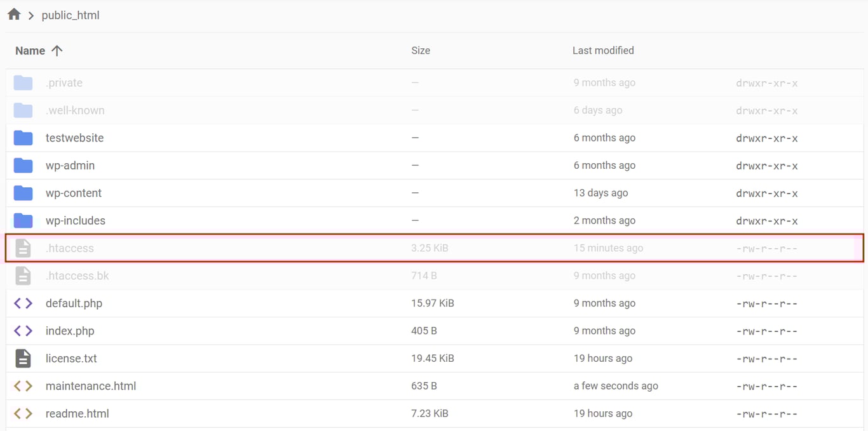Click the wp-content folder icon
The height and width of the screenshot is (431, 868).
[23, 193]
